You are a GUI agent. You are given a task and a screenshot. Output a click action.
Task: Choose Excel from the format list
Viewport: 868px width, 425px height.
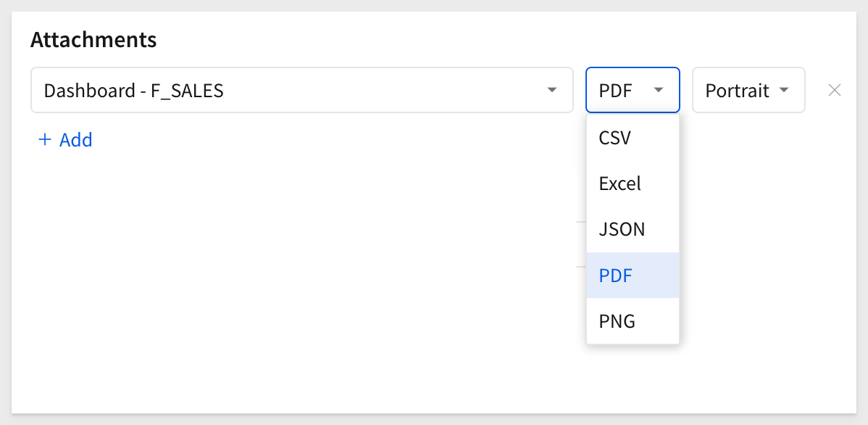(x=633, y=183)
